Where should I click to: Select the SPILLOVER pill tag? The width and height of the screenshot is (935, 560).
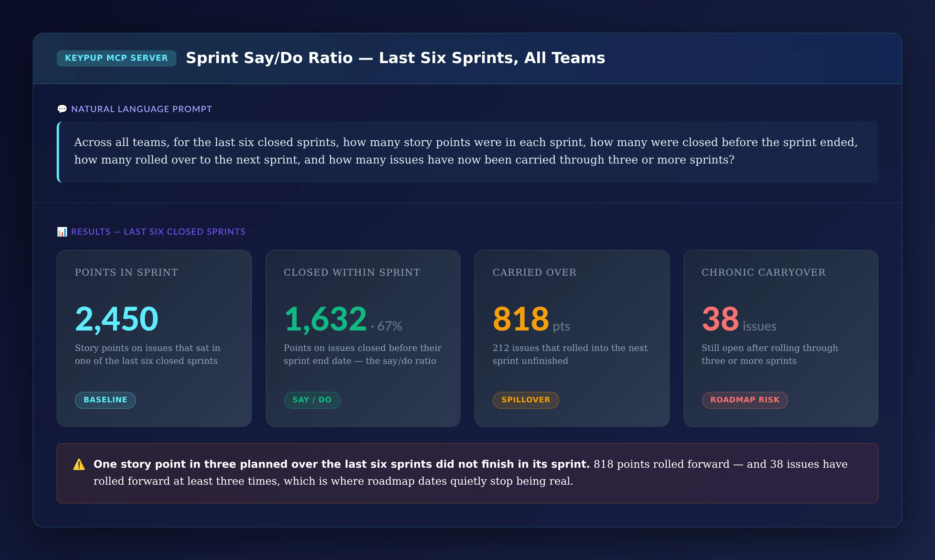[x=526, y=400]
